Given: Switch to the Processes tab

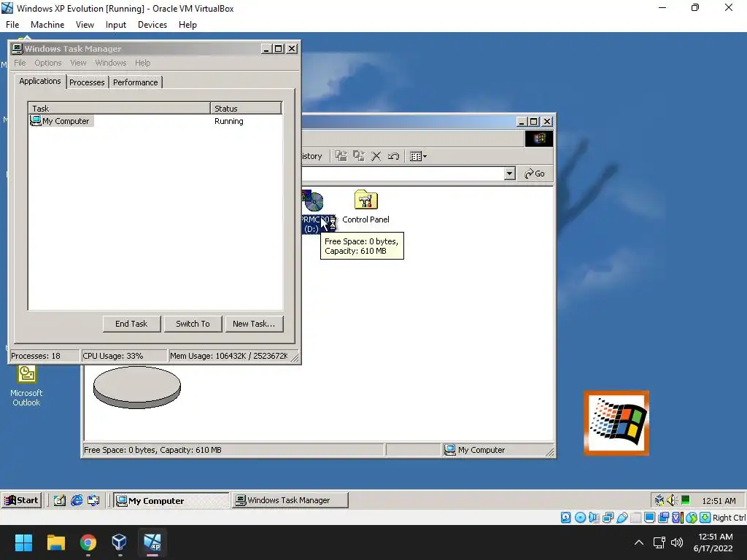Looking at the screenshot, I should coord(87,82).
